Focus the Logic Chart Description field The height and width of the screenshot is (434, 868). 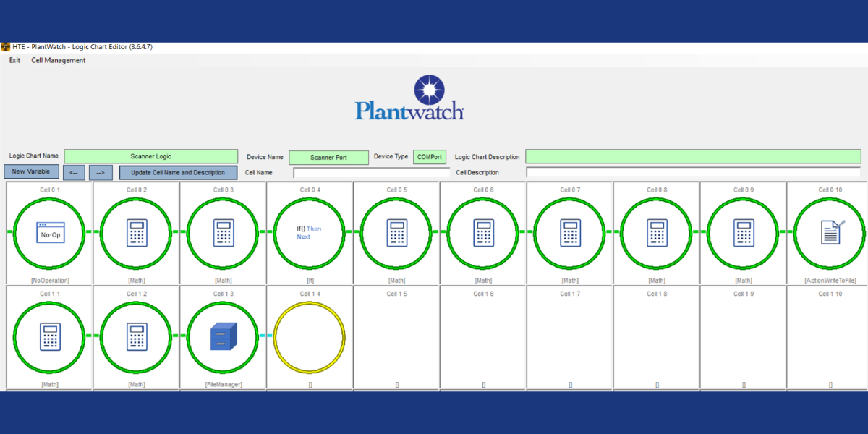693,157
